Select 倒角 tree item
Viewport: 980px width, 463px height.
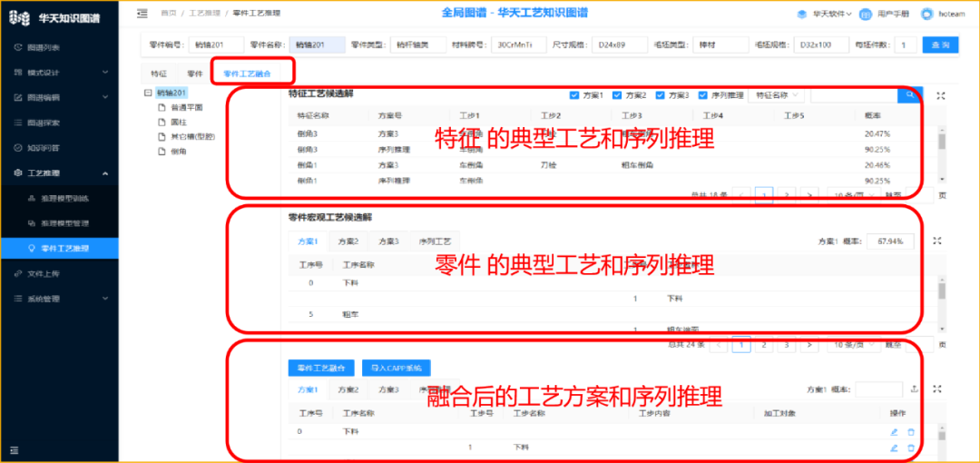[x=178, y=152]
